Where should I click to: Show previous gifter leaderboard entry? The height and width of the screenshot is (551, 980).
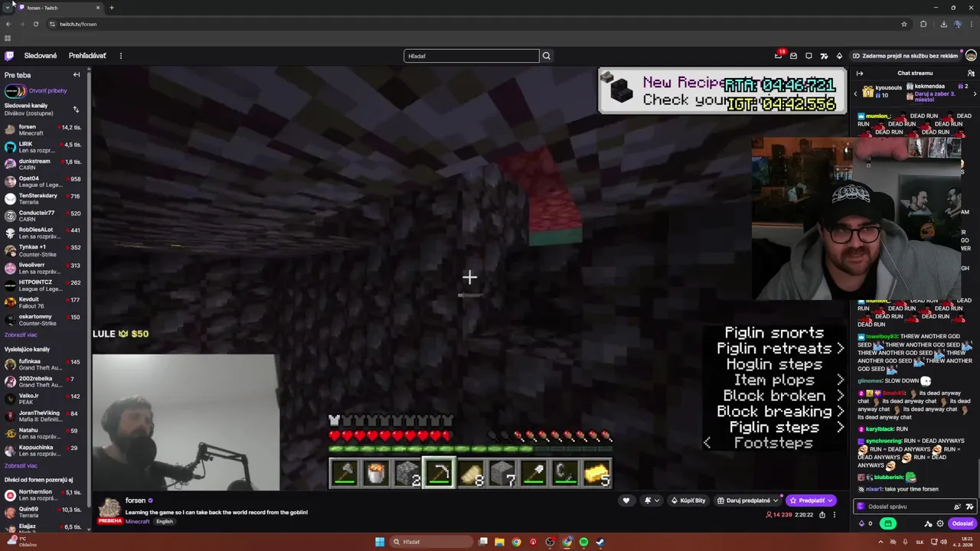pyautogui.click(x=856, y=93)
